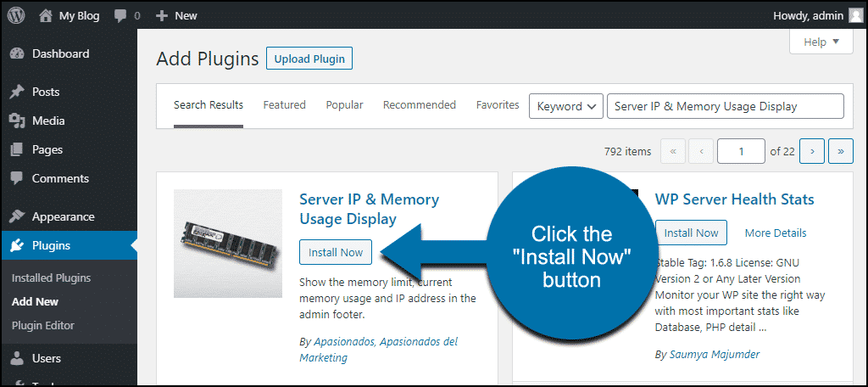Click the home icon beside My Blog
This screenshot has width=868, height=387.
pos(47,15)
